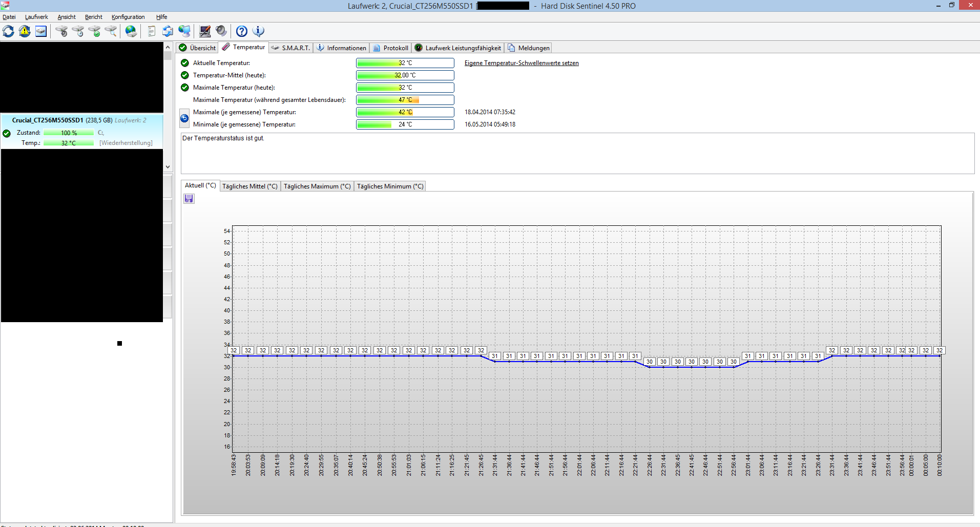
Task: Open the Konfiguration menu
Action: pos(128,17)
